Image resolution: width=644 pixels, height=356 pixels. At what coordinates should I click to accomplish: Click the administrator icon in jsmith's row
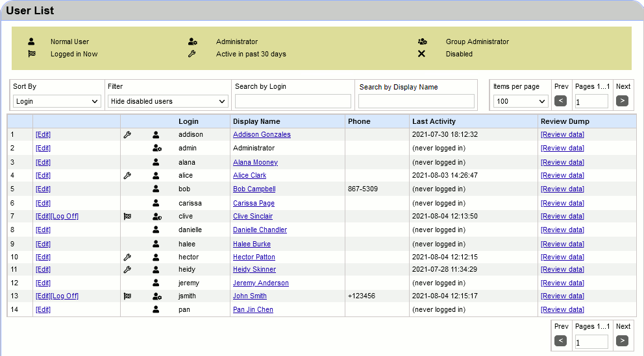(x=156, y=296)
